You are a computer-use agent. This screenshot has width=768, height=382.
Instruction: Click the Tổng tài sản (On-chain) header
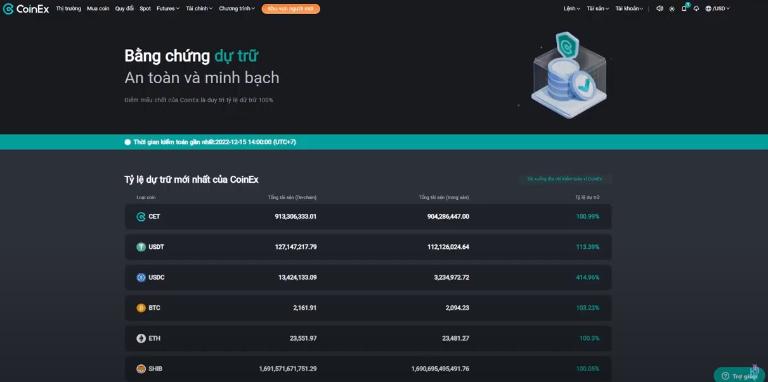(x=292, y=197)
